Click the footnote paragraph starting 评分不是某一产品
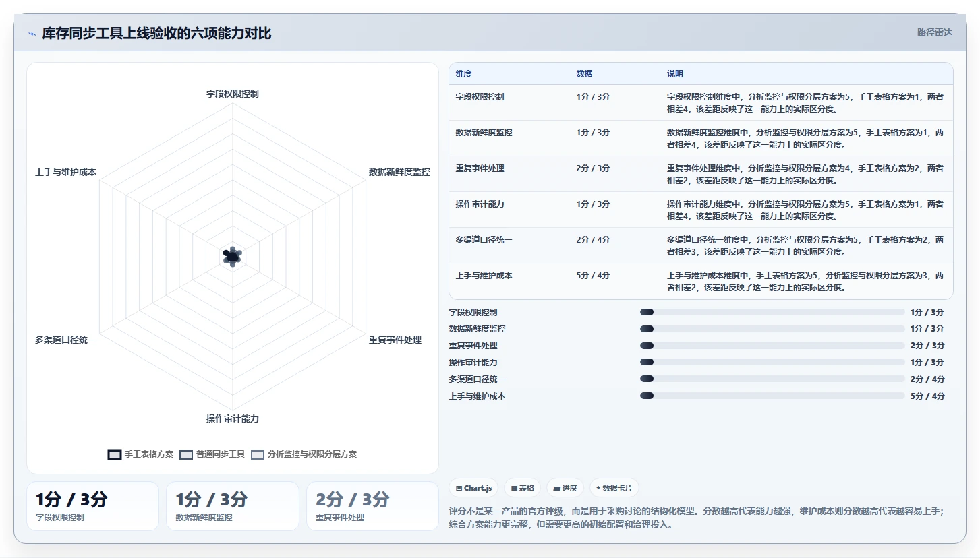This screenshot has height=558, width=980. 696,518
